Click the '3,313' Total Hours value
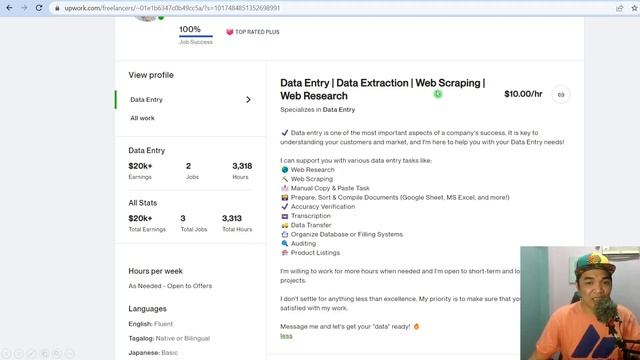Screen dimensions: 640x360 click(232, 218)
